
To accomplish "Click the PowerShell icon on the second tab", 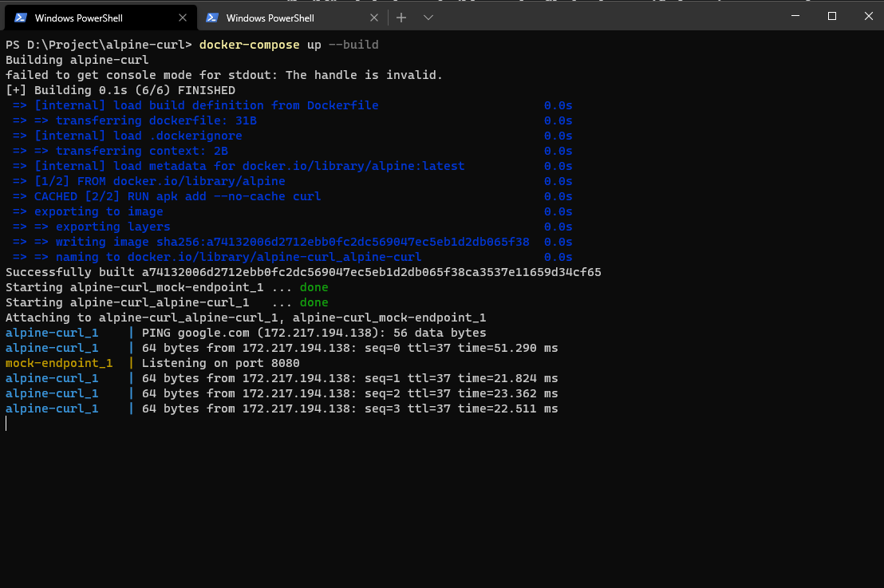I will 212,18.
